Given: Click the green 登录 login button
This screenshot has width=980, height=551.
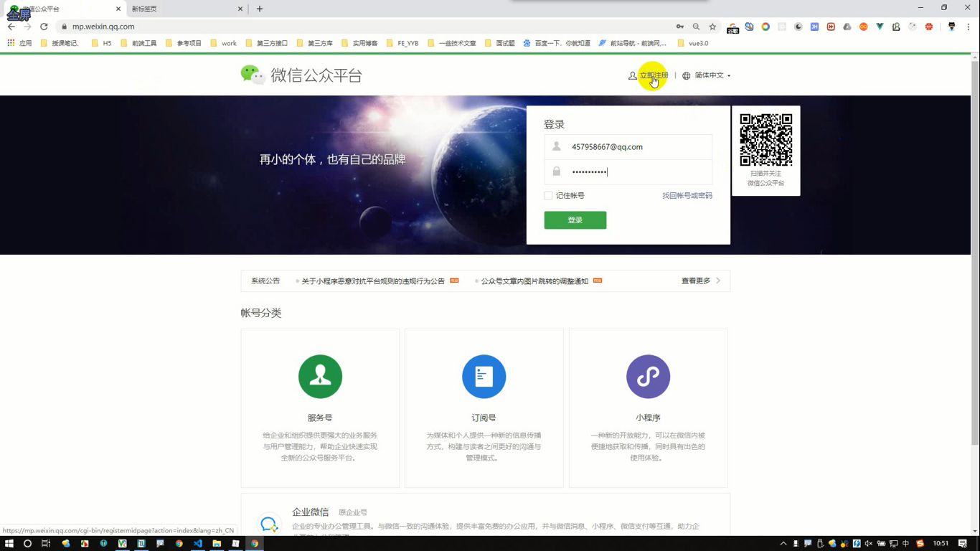Looking at the screenshot, I should (575, 220).
